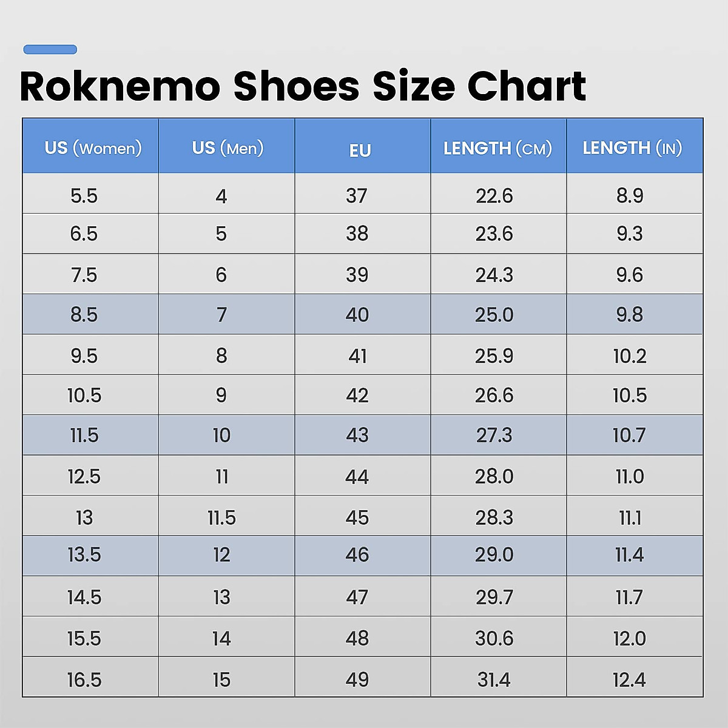Click men's size 15 cell
Viewport: 728px width, 728px height.
pyautogui.click(x=221, y=679)
